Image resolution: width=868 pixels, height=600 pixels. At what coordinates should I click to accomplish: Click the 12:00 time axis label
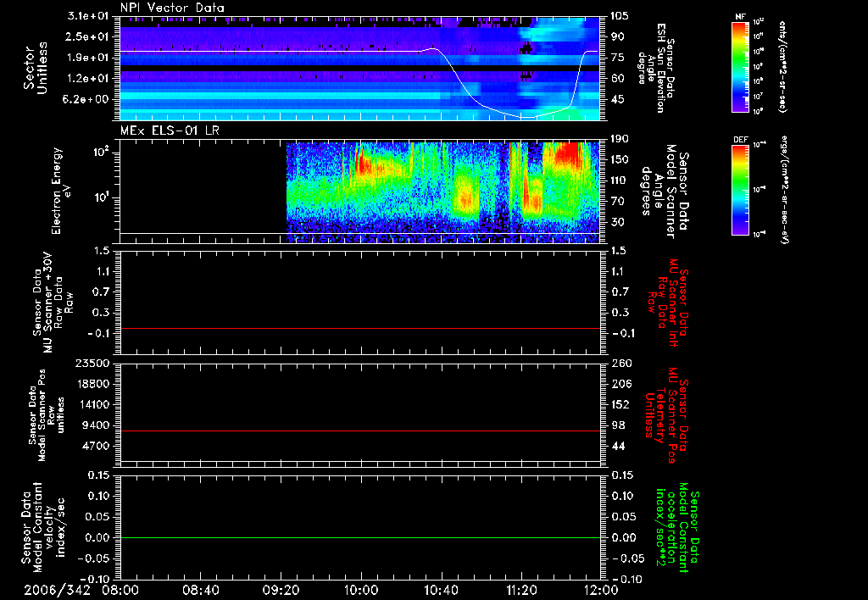[x=600, y=589]
